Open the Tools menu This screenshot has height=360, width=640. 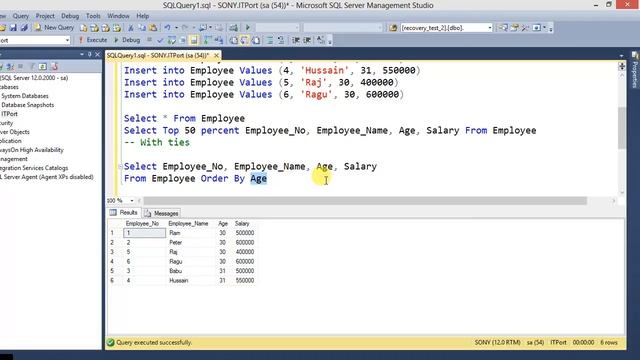[93, 16]
